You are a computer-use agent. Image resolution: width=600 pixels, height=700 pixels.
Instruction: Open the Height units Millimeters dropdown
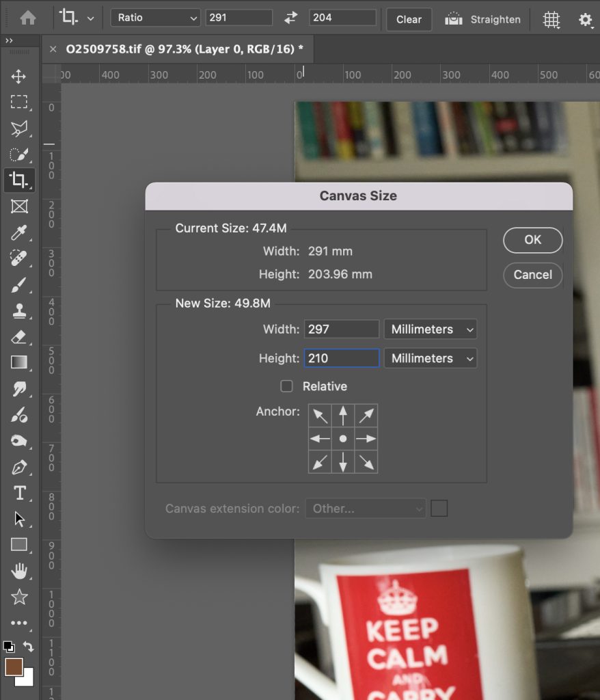[431, 358]
